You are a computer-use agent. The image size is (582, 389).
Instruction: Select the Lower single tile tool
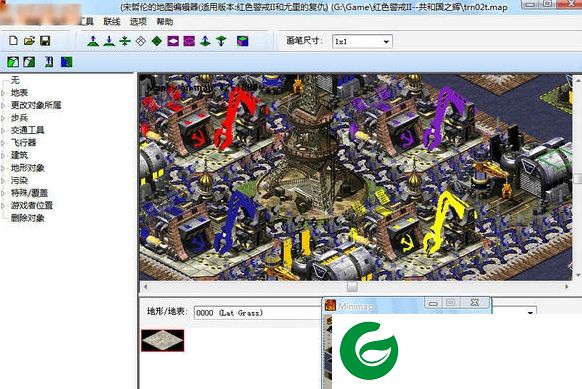tap(221, 41)
